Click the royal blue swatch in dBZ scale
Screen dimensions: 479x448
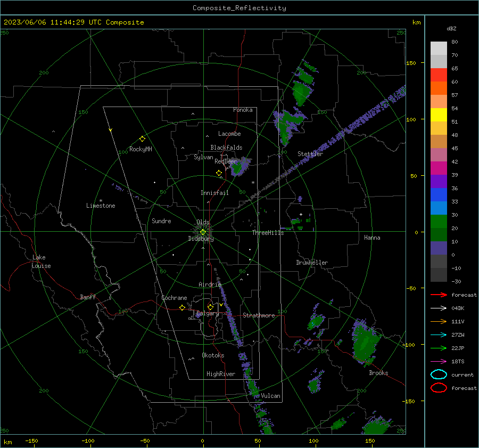click(439, 195)
